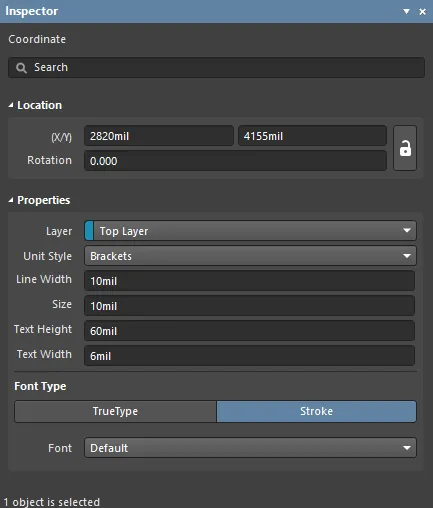Click the Rotation value field
Image resolution: width=433 pixels, height=508 pixels.
235,161
